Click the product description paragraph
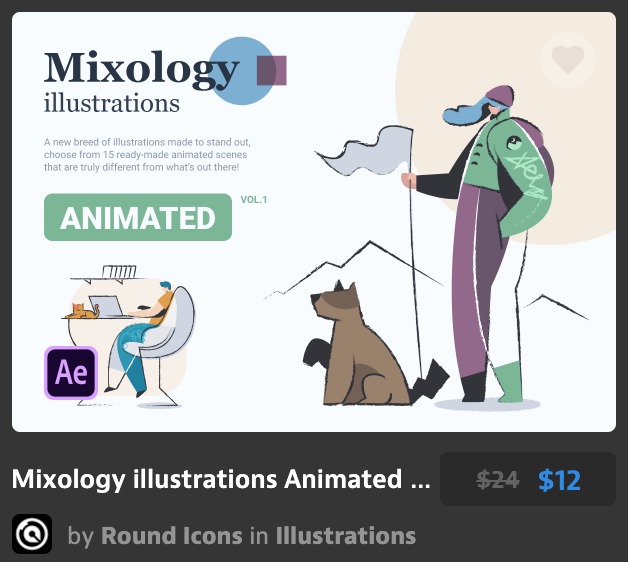The height and width of the screenshot is (562, 628). (147, 155)
